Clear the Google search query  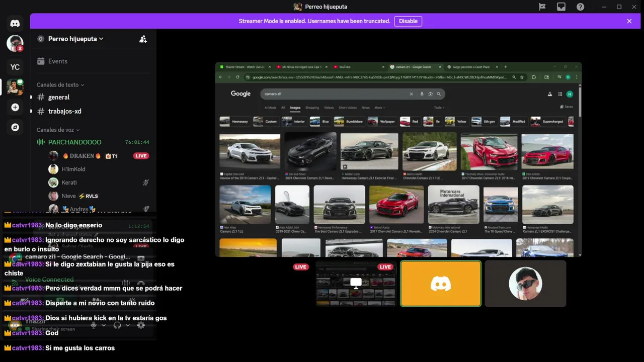click(x=411, y=94)
